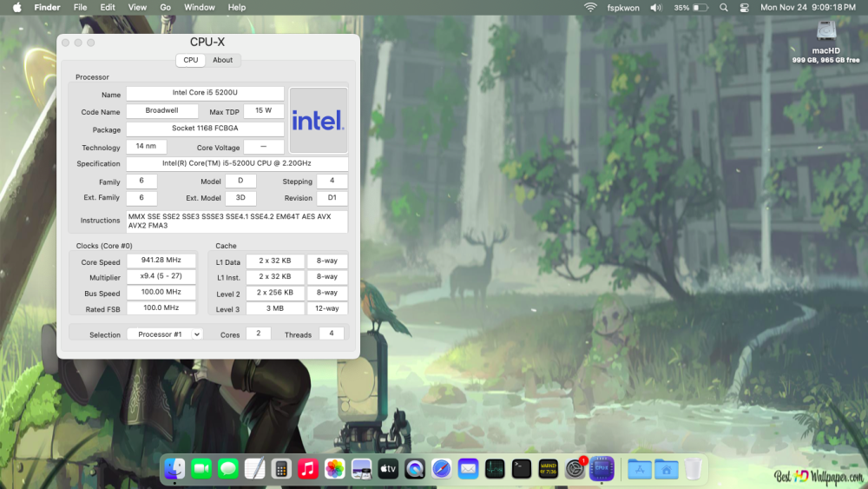Open Control Center in menu bar

pyautogui.click(x=744, y=8)
